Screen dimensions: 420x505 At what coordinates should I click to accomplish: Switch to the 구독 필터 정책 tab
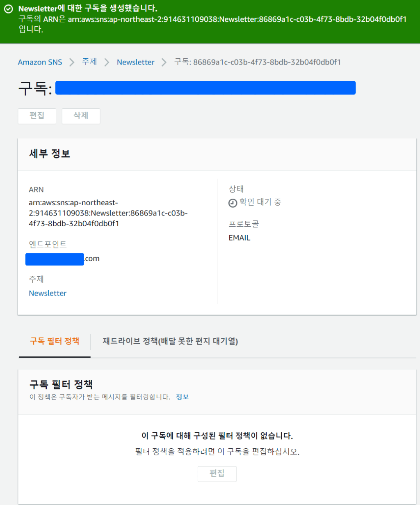[54, 341]
